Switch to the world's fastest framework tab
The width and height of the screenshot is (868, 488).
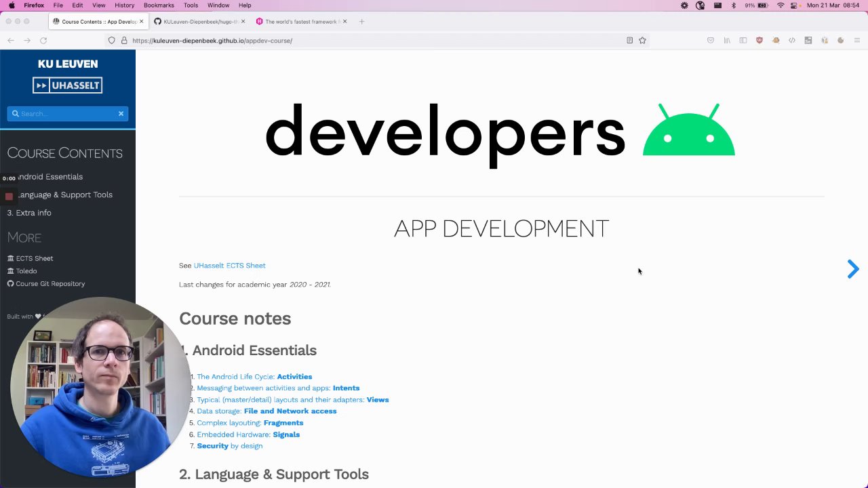point(302,22)
